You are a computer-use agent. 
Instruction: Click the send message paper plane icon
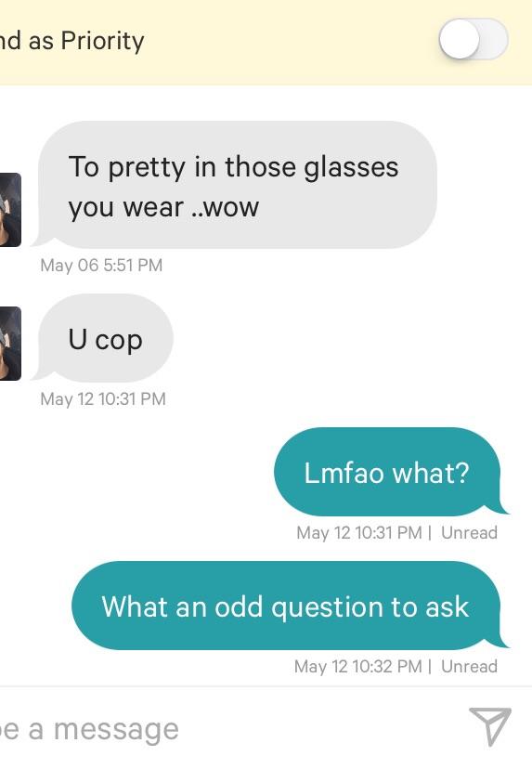click(490, 726)
